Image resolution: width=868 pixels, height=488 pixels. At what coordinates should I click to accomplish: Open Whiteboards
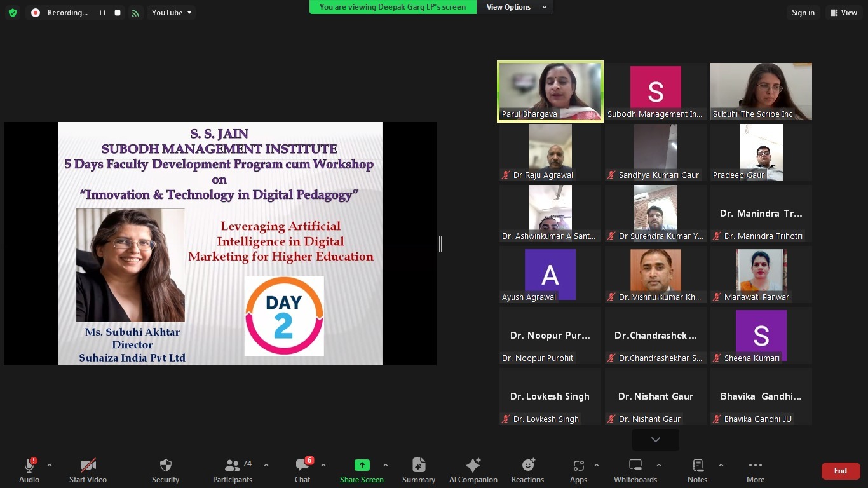[635, 471]
